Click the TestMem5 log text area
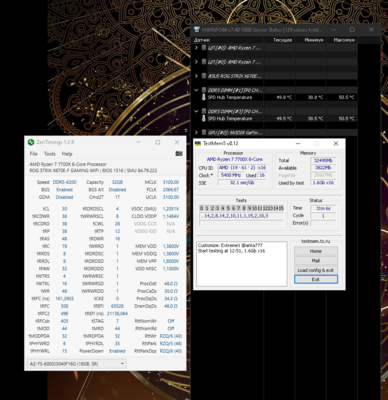Image resolution: width=388 pixels, height=400 pixels. pos(242,264)
